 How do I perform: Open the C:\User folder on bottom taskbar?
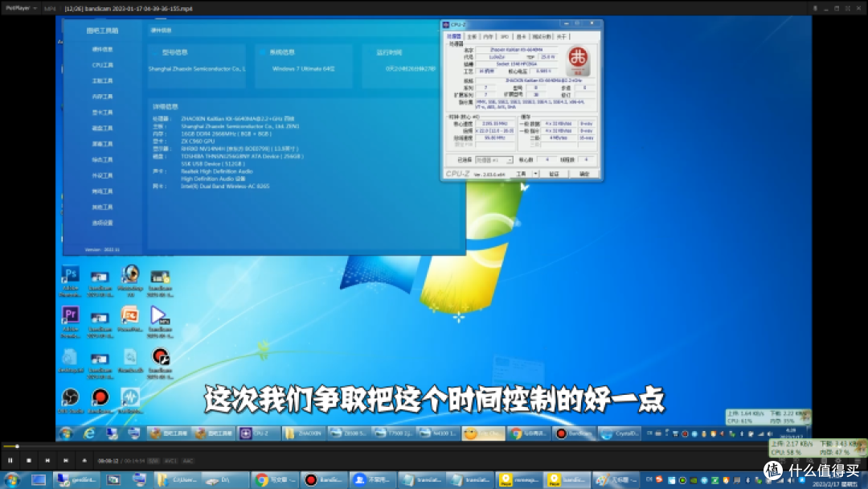177,480
